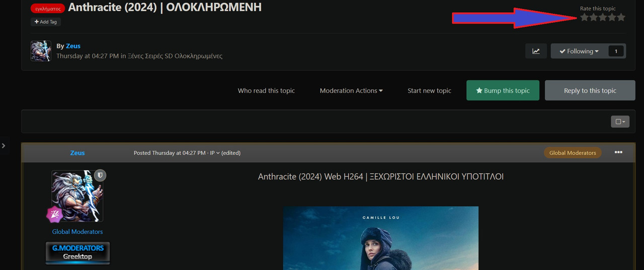
Task: Open the Zeus username in the post header
Action: [77, 153]
